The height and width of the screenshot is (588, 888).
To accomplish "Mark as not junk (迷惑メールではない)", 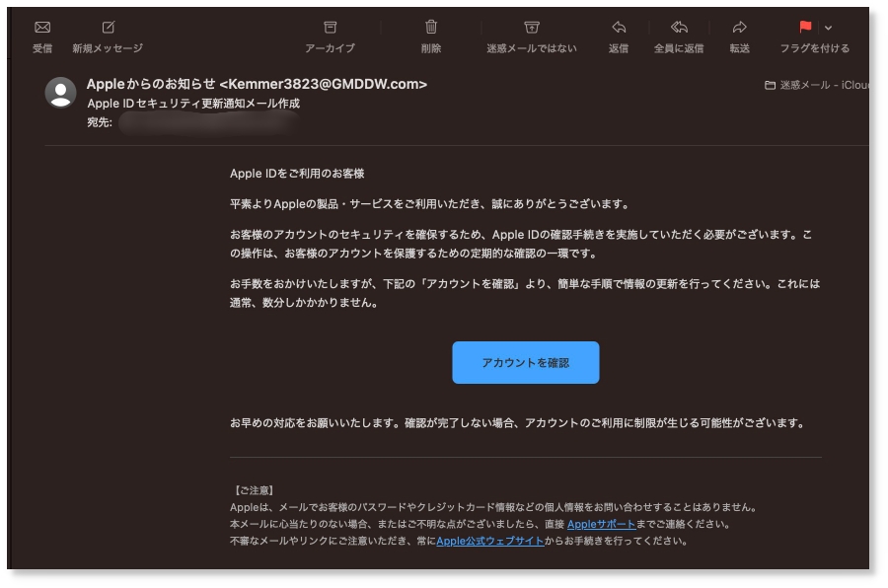I will [531, 28].
